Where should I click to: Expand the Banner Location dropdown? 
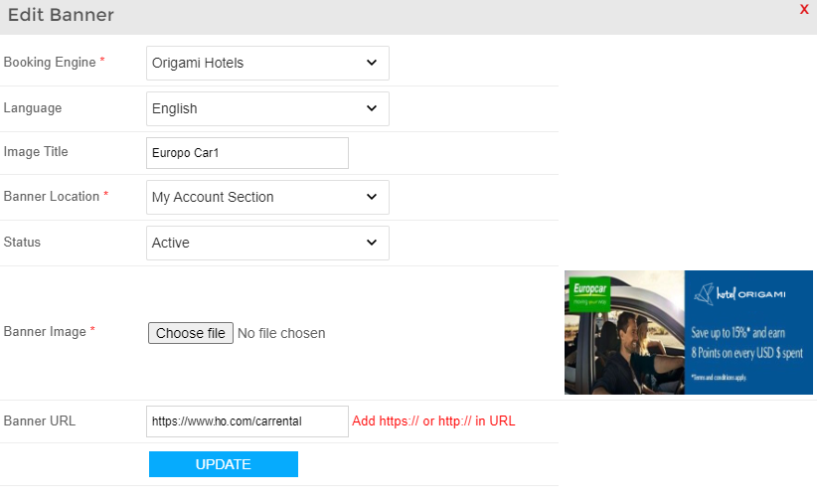coord(267,198)
